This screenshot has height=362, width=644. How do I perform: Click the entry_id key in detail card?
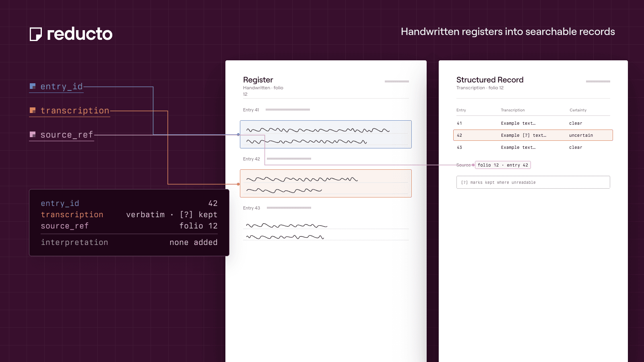60,204
